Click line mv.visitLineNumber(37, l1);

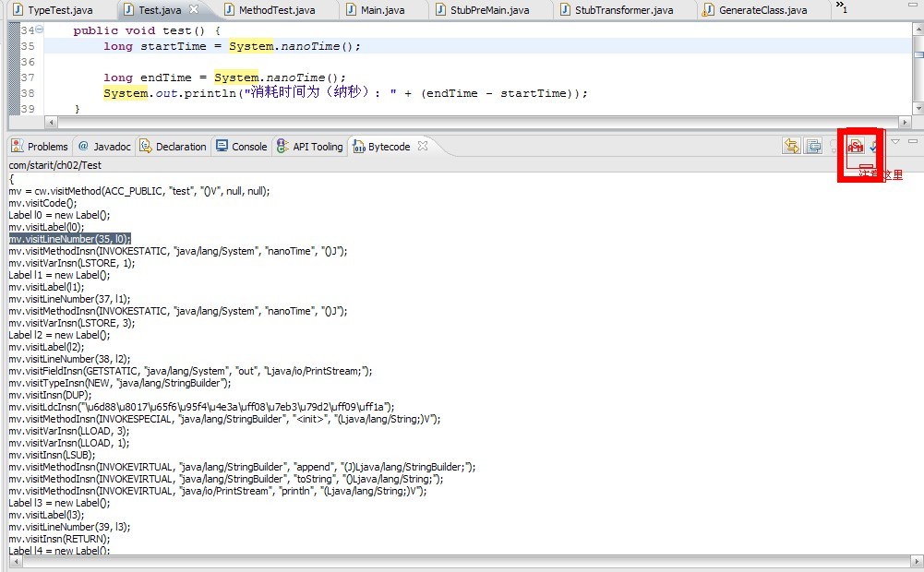(69, 299)
